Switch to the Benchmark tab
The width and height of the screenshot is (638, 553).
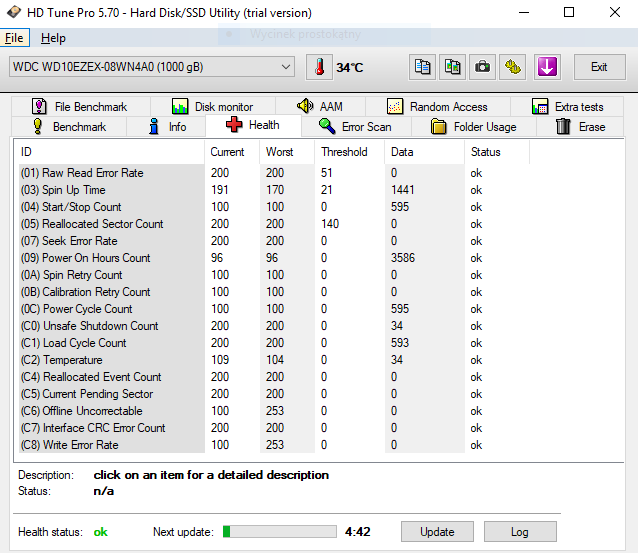69,127
